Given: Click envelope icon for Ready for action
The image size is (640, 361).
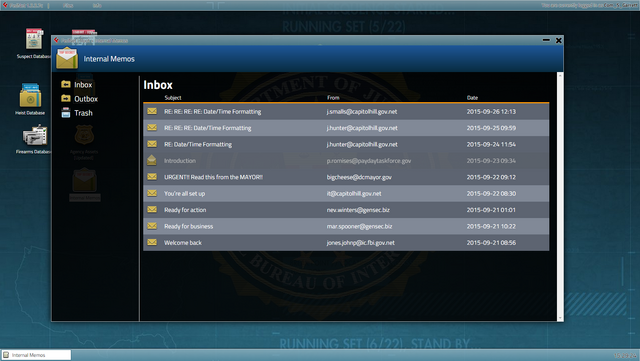Looking at the screenshot, I should (x=152, y=209).
